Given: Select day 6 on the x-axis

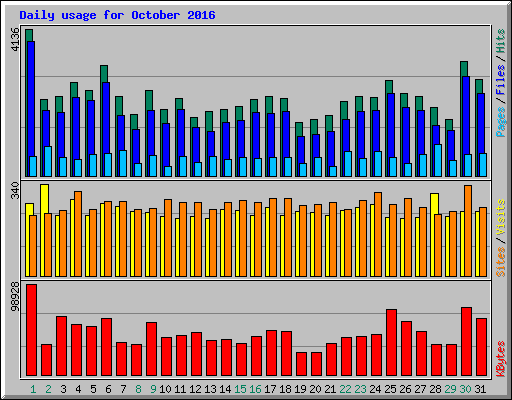Looking at the screenshot, I should pyautogui.click(x=108, y=389).
